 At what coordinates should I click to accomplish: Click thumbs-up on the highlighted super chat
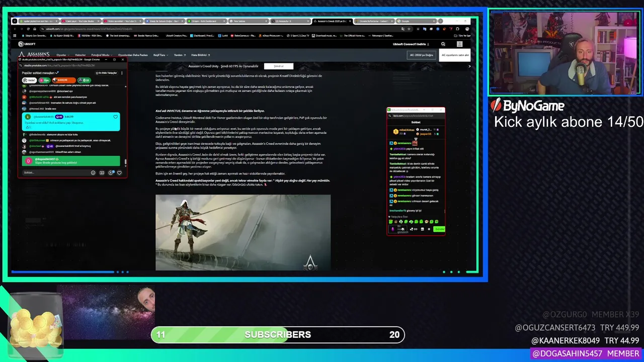[28, 128]
